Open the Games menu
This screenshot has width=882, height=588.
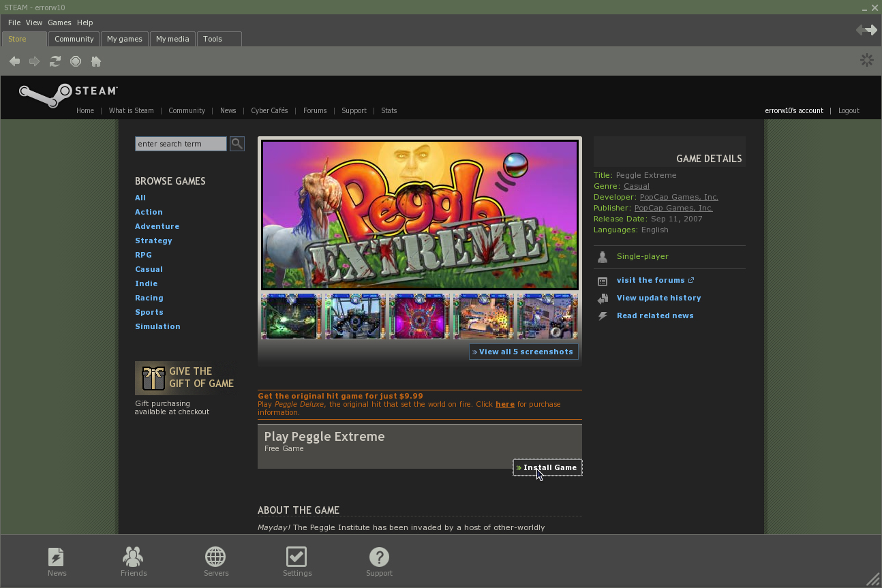point(59,22)
